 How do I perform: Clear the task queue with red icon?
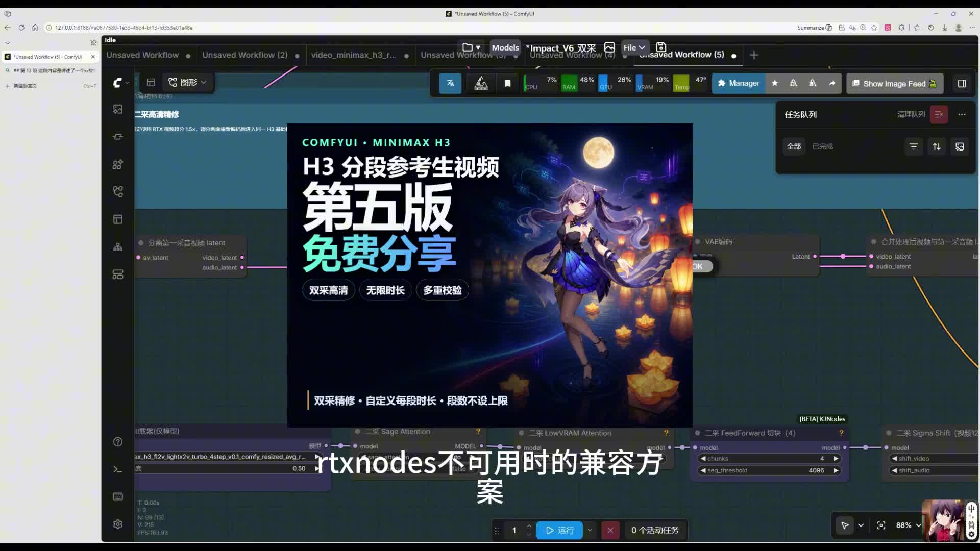(939, 114)
